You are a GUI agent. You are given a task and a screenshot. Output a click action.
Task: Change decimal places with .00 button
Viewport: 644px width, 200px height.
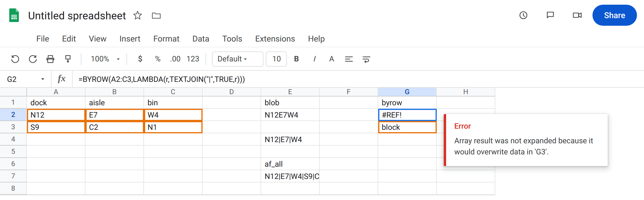tap(175, 59)
